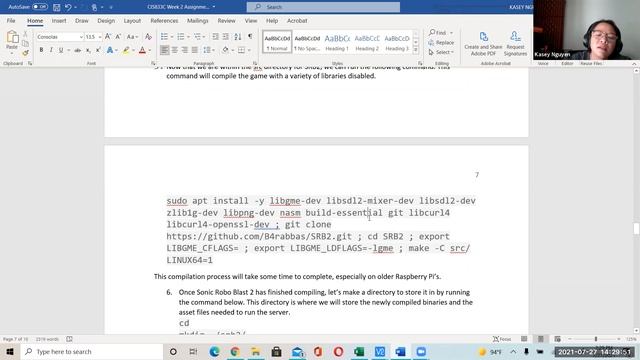640x360 pixels.
Task: Click Create and Share Adobe PDF
Action: [x=483, y=44]
